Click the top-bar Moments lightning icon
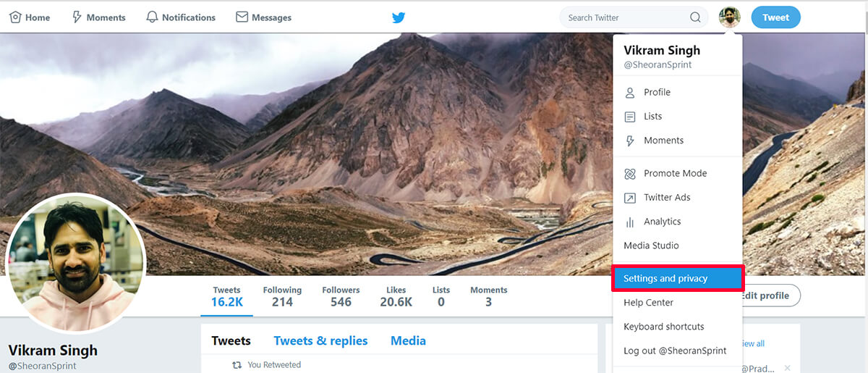Viewport: 868px width, 373px height. point(77,17)
